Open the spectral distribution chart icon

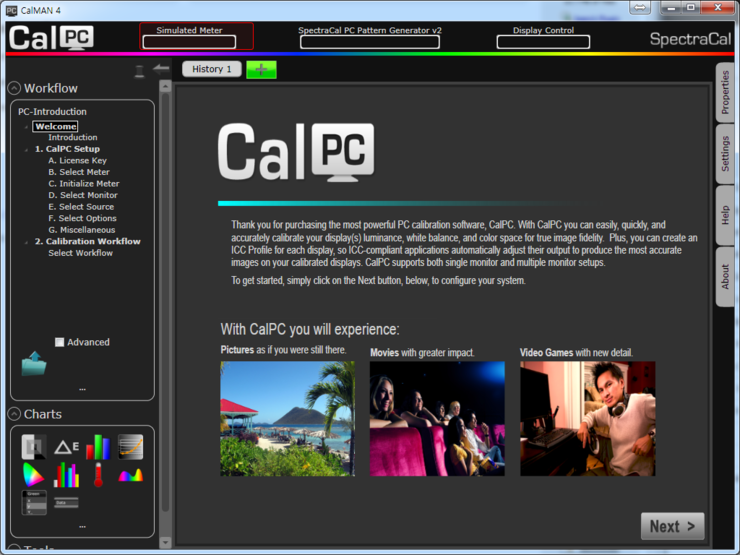pos(130,475)
